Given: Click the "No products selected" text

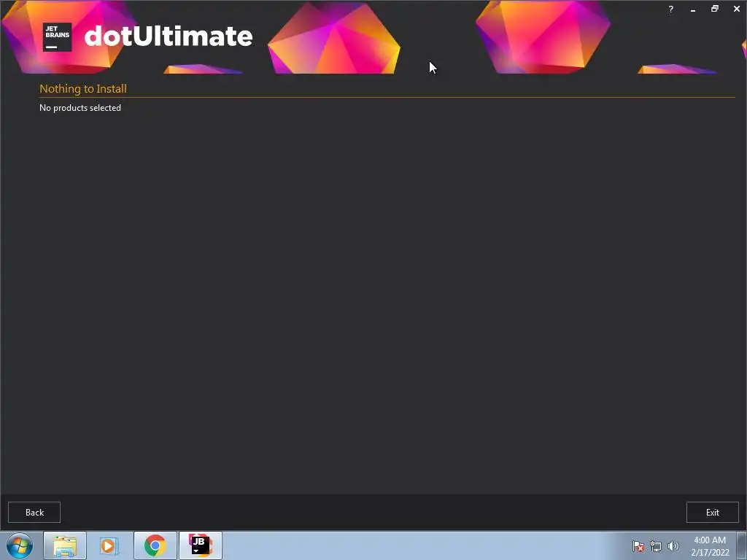Looking at the screenshot, I should (80, 108).
